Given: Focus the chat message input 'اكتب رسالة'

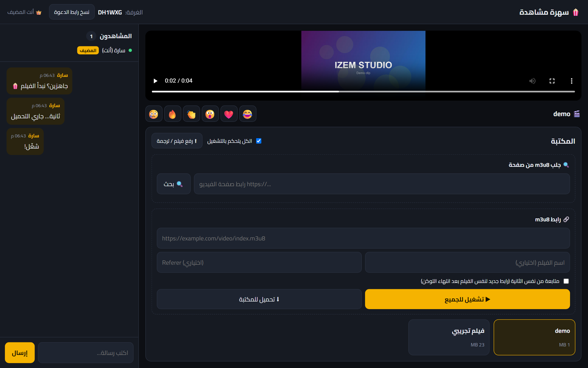Looking at the screenshot, I should pyautogui.click(x=86, y=353).
